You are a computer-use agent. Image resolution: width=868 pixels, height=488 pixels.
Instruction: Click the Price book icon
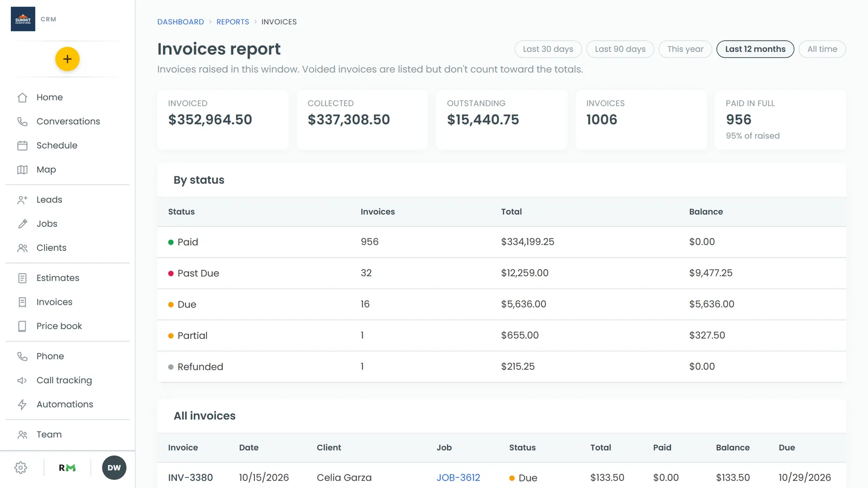[x=22, y=326]
